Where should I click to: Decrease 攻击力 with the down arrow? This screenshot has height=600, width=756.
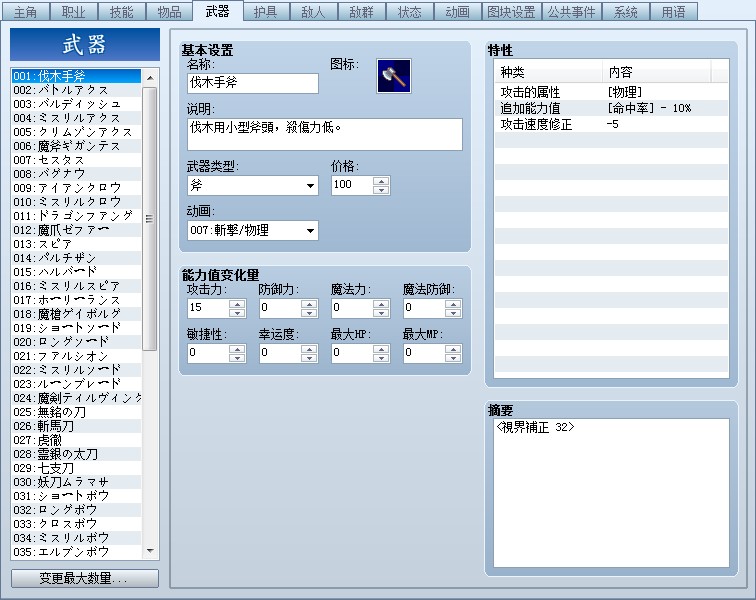237,313
